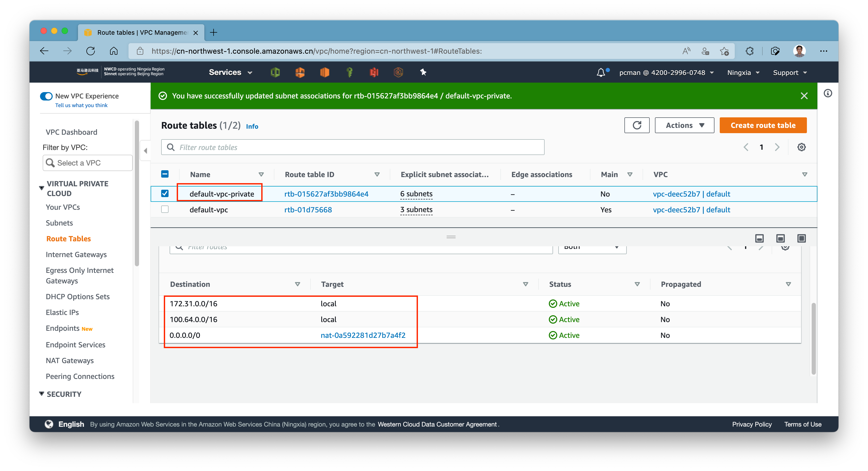The width and height of the screenshot is (868, 471).
Task: Go to the next route tables page
Action: click(777, 147)
